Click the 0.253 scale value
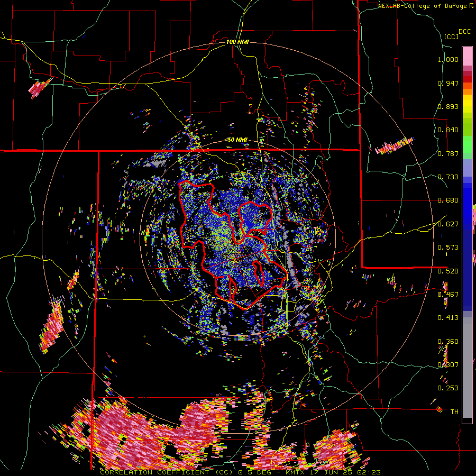The height and width of the screenshot is (476, 476). 448,388
